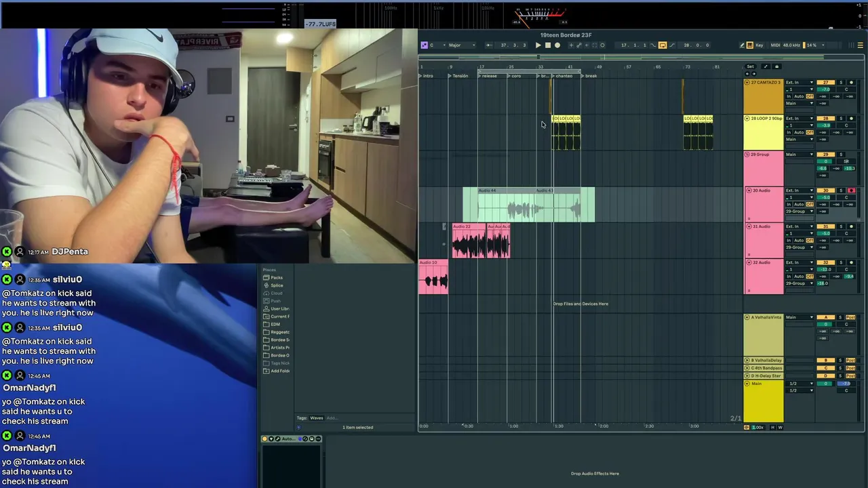Image resolution: width=868 pixels, height=488 pixels.
Task: Open input type dropdown on track 27
Action: click(x=800, y=83)
